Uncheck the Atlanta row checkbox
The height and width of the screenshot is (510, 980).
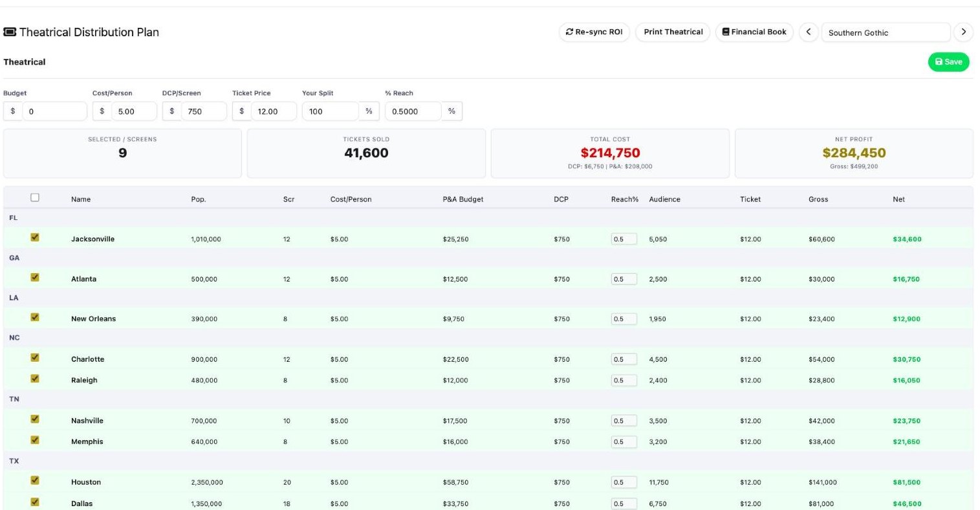(x=35, y=278)
